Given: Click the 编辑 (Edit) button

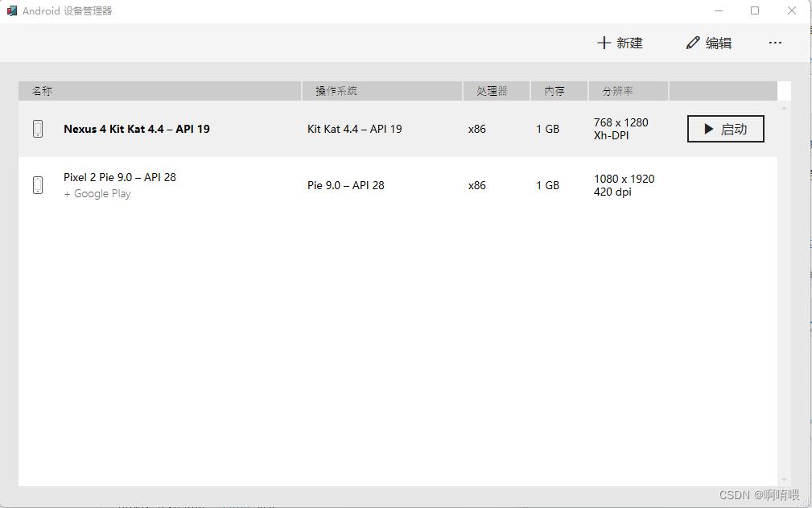Looking at the screenshot, I should tap(708, 43).
